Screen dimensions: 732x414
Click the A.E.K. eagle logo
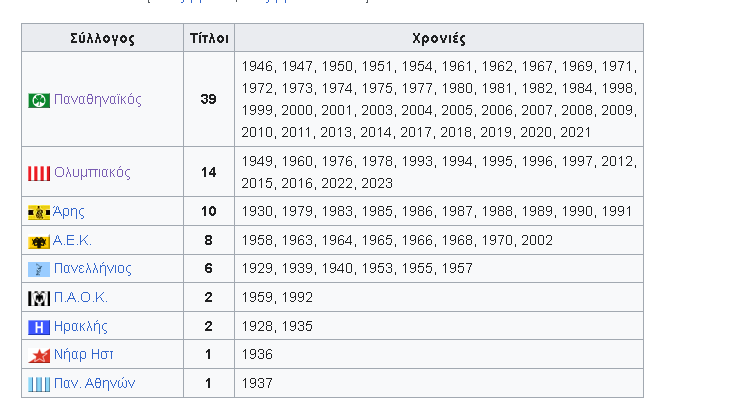[x=39, y=241]
